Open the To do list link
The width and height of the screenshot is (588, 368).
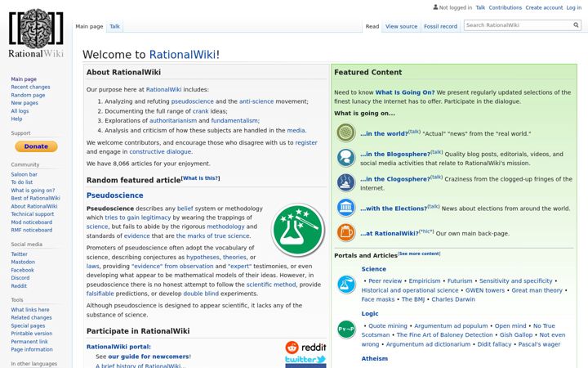click(22, 182)
